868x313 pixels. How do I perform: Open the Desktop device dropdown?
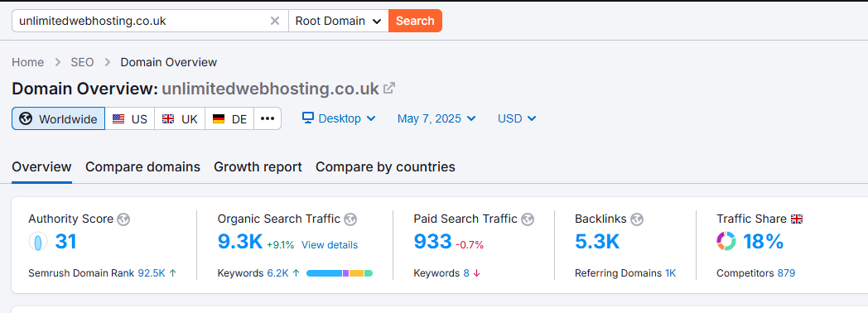[x=339, y=118]
